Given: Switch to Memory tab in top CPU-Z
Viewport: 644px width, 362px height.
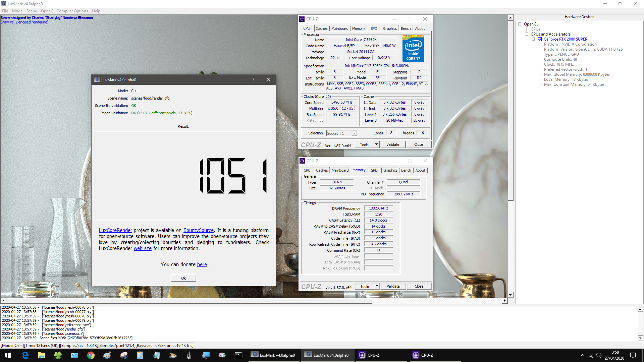Looking at the screenshot, I should [x=359, y=28].
